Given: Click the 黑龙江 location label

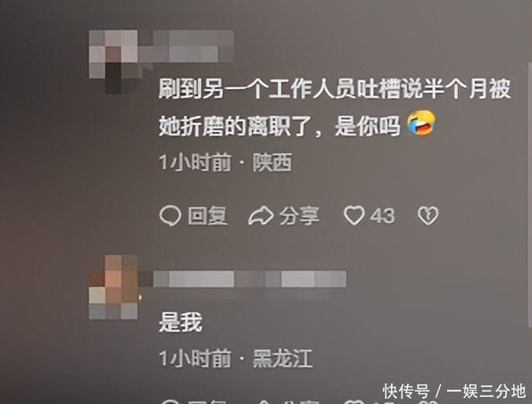Looking at the screenshot, I should [282, 359].
